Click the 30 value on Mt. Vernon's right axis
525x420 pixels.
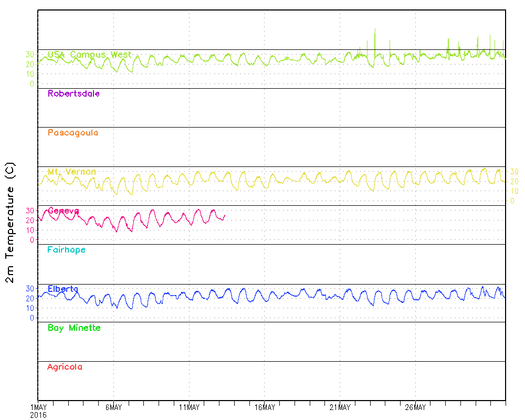click(514, 171)
